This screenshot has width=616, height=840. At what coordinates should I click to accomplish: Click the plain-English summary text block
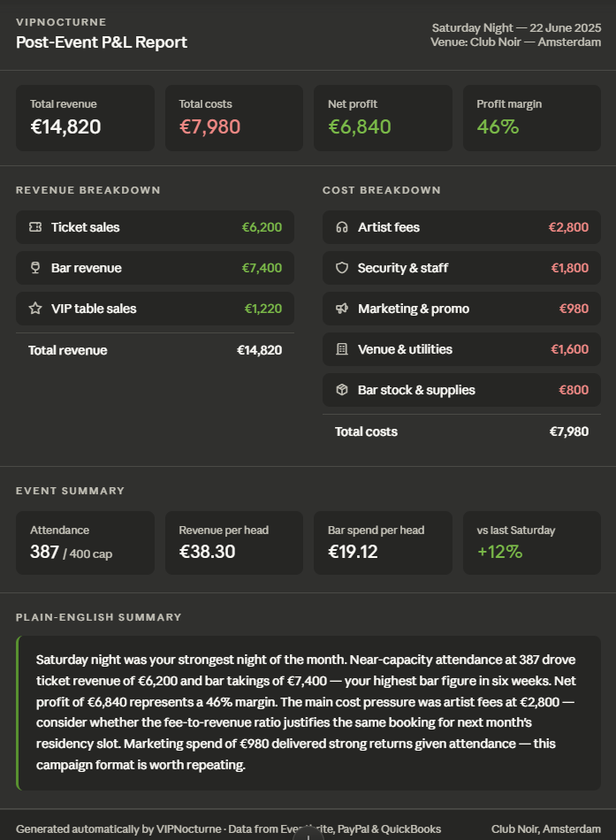tap(308, 713)
